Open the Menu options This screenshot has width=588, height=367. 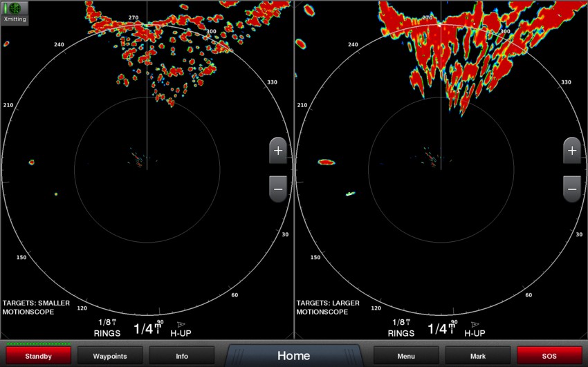click(x=406, y=356)
